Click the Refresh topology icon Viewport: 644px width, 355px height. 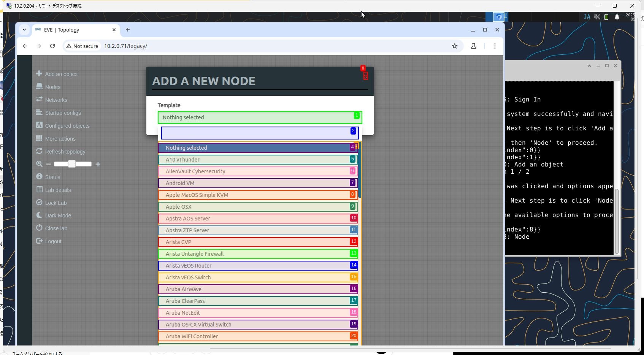point(39,151)
